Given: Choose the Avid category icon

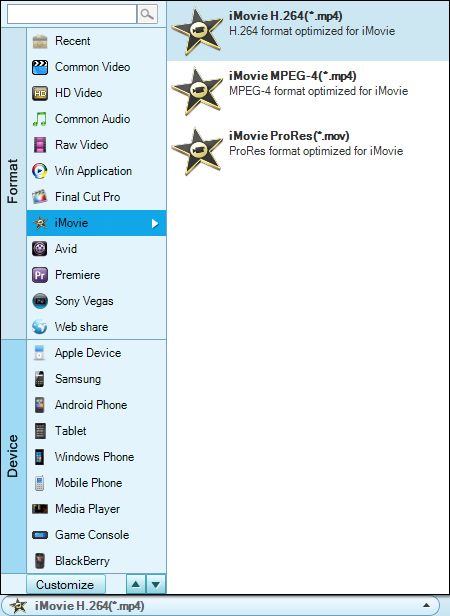Looking at the screenshot, I should click(40, 249).
